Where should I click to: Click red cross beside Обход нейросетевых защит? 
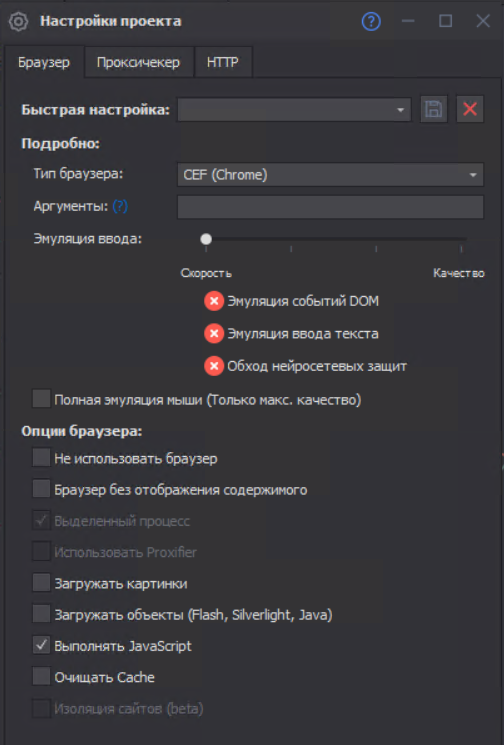[x=214, y=366]
